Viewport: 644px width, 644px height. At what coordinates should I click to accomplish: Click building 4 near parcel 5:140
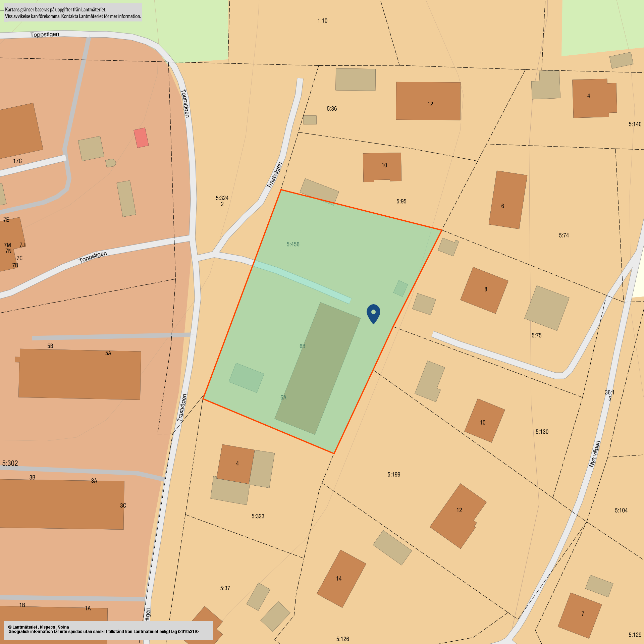pyautogui.click(x=594, y=98)
